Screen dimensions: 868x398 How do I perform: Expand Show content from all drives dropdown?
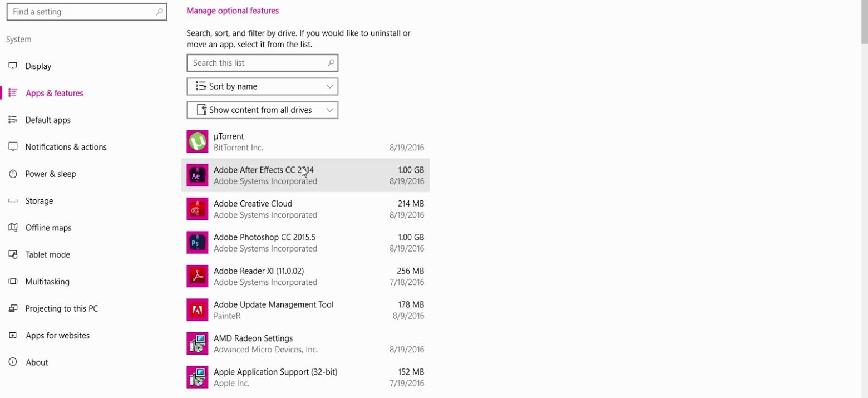click(x=262, y=110)
